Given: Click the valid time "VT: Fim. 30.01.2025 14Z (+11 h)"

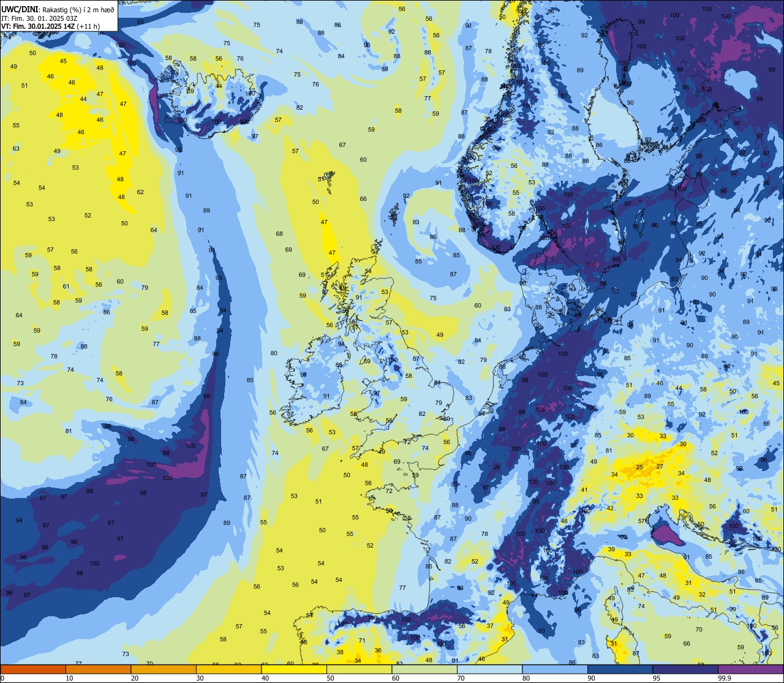Looking at the screenshot, I should point(50,26).
